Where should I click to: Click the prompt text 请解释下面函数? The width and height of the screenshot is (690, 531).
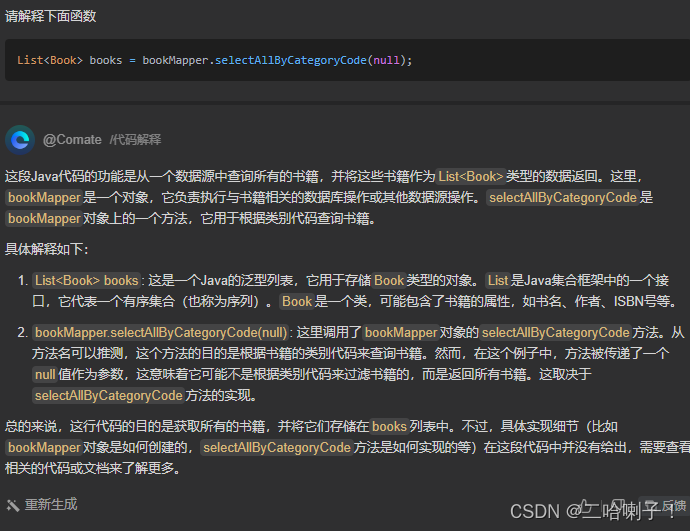coord(50,16)
